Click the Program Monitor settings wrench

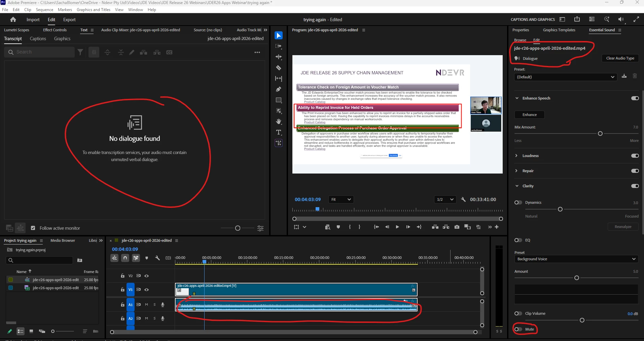tap(463, 199)
